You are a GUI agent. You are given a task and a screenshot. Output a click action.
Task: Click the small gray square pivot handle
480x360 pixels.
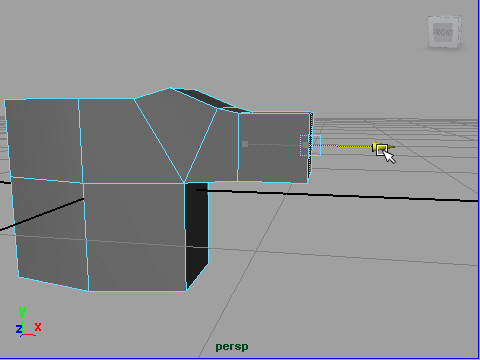(245, 144)
